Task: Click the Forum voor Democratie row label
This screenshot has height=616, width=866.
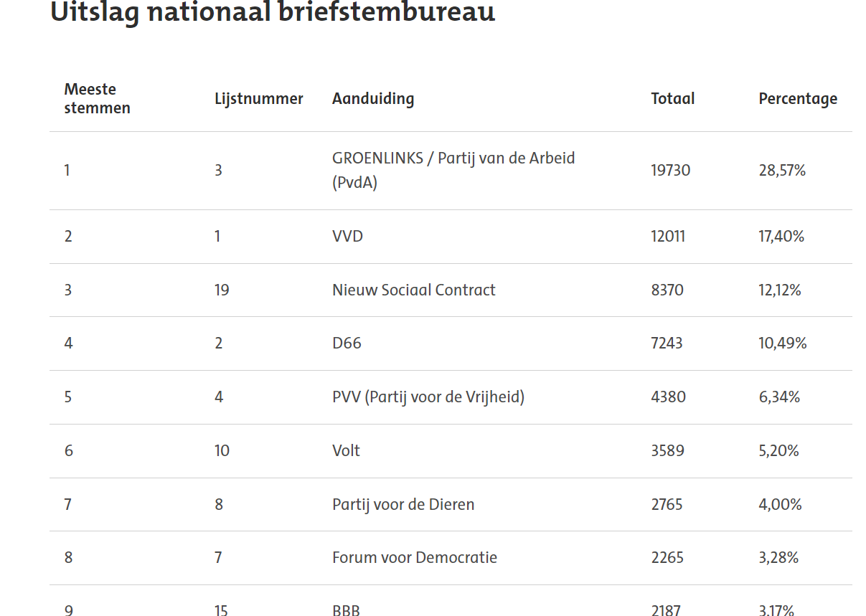Action: (414, 557)
